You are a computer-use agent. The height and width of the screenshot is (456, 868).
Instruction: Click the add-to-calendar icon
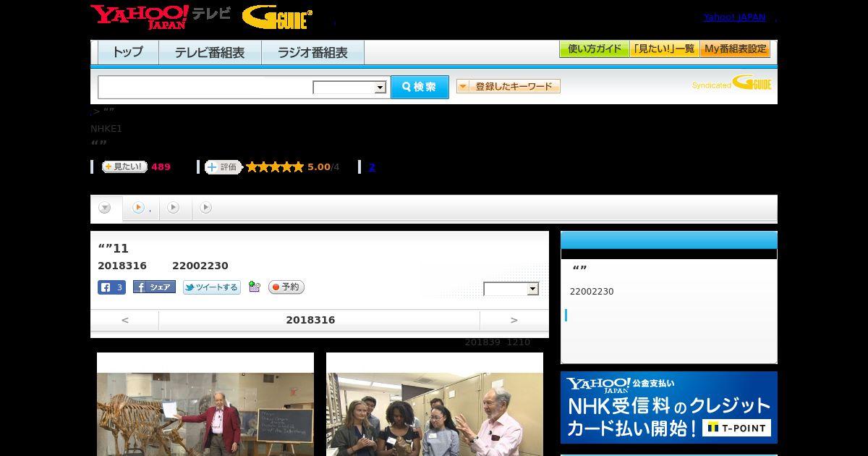254,287
